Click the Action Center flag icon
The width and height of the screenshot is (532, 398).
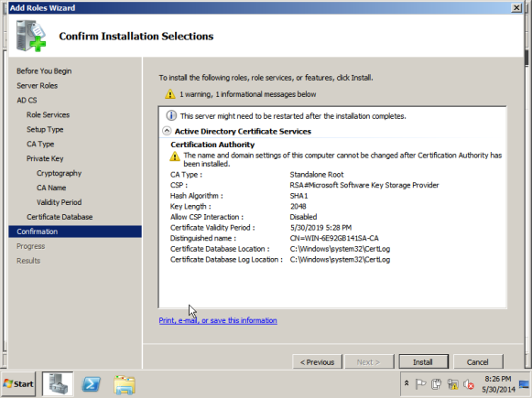click(x=420, y=384)
